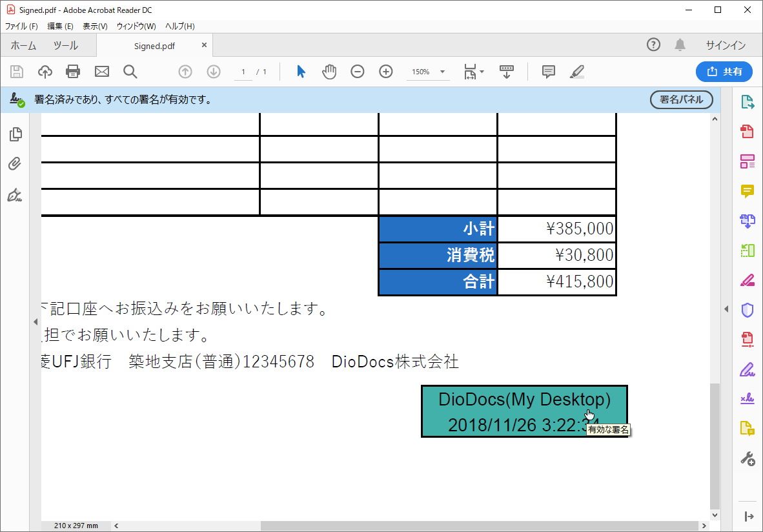
Task: Open Export PDF tool
Action: 748,102
